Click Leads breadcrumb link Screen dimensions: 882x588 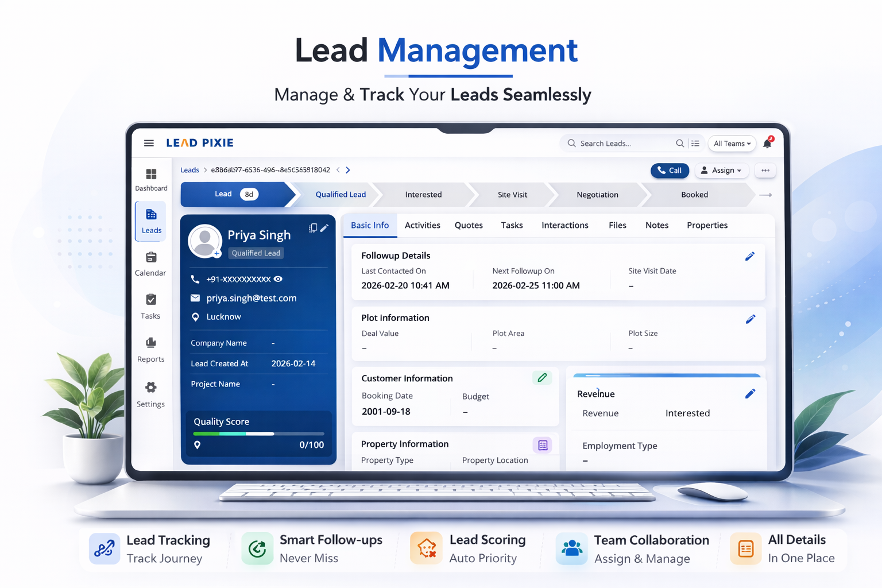[189, 170]
